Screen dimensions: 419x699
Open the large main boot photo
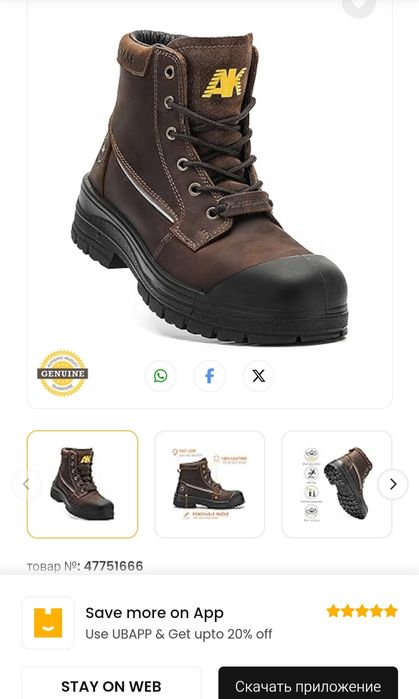point(210,187)
